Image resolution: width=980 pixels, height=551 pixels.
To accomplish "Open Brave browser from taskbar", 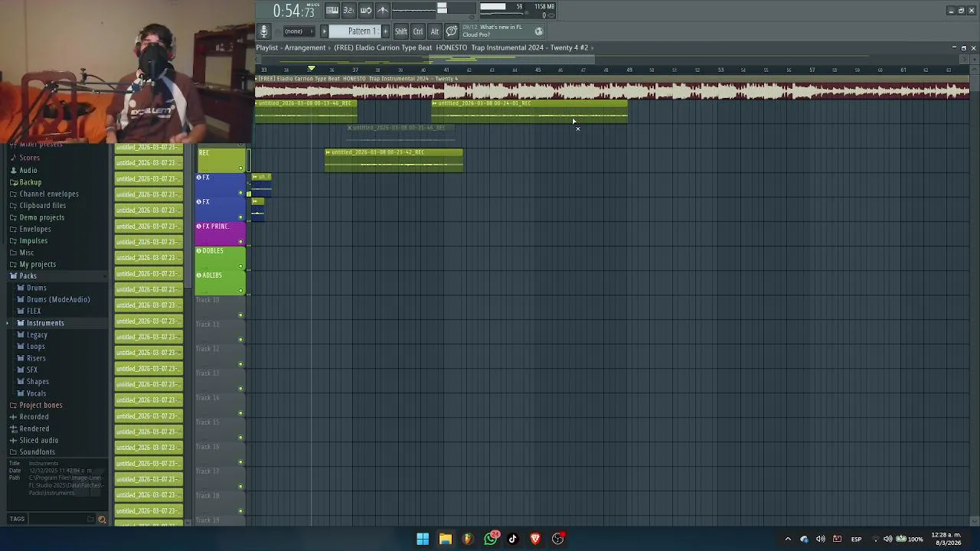I will click(x=535, y=539).
